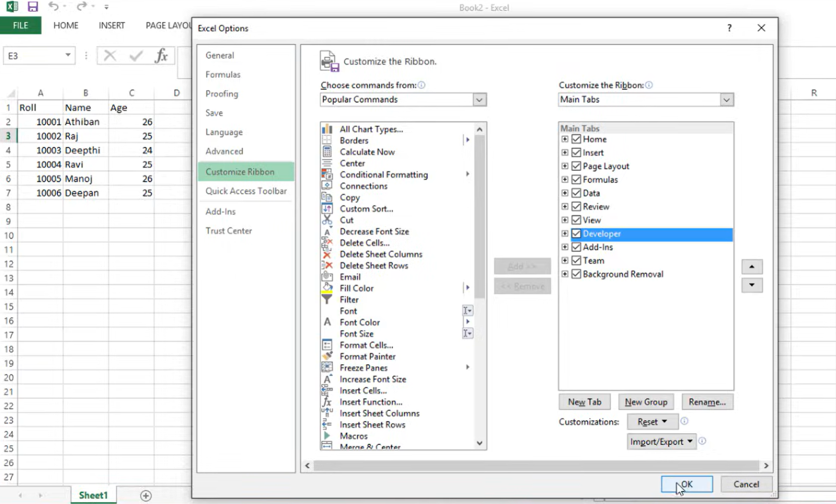Click the Excel Options help question mark
This screenshot has height=504, width=836.
(x=729, y=28)
